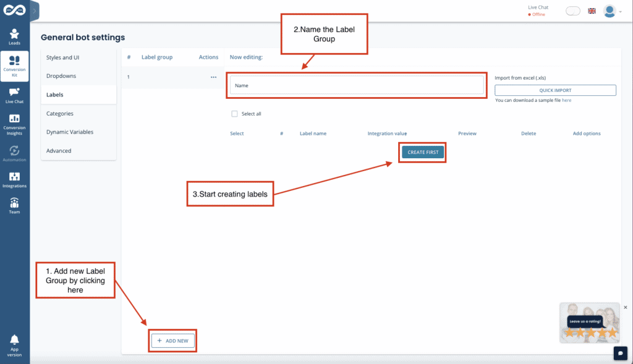Check the Select all checkbox
This screenshot has width=633, height=364.
tap(234, 114)
